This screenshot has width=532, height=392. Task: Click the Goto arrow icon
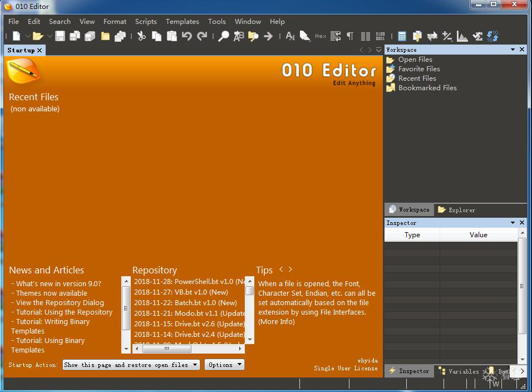click(268, 36)
